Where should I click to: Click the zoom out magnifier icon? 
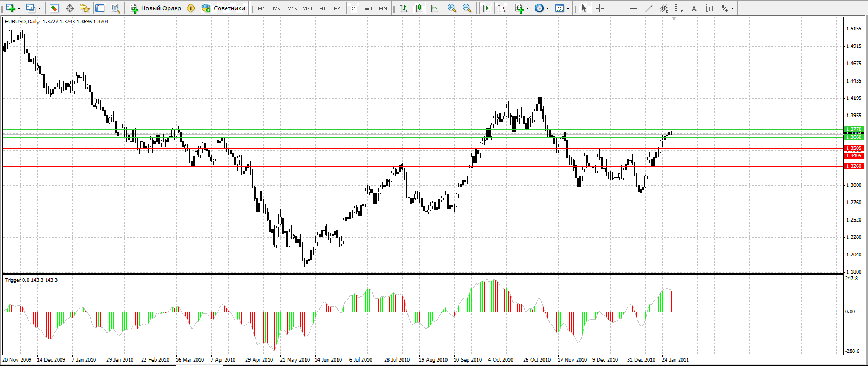point(467,8)
